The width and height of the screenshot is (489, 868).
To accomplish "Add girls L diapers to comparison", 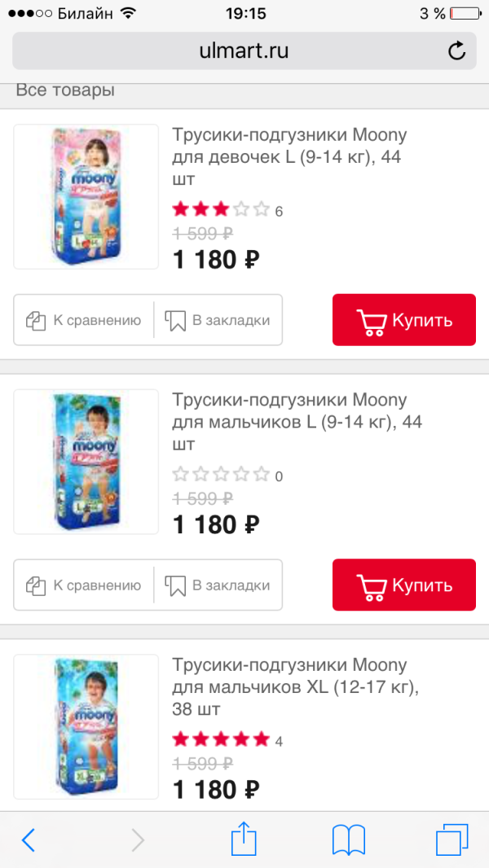I will coord(84,320).
